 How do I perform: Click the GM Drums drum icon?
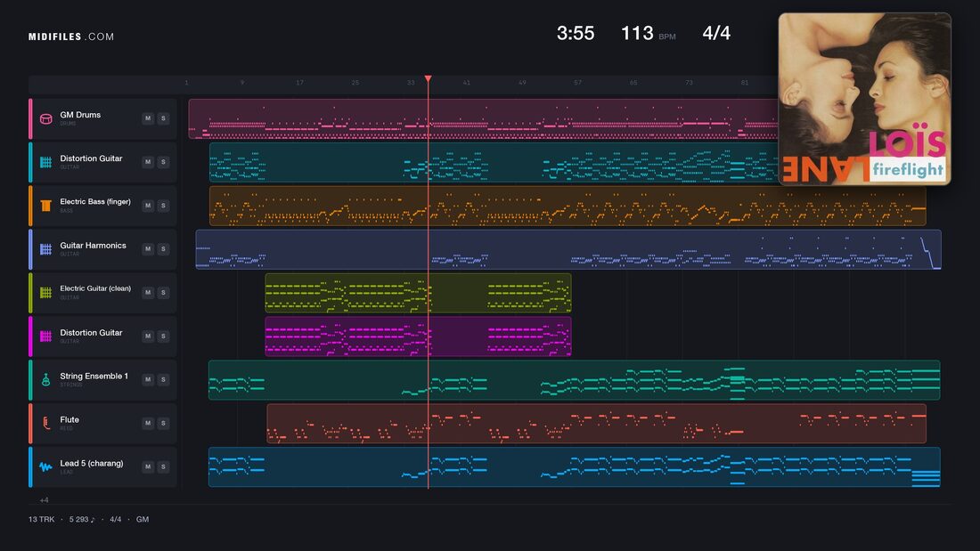point(45,118)
